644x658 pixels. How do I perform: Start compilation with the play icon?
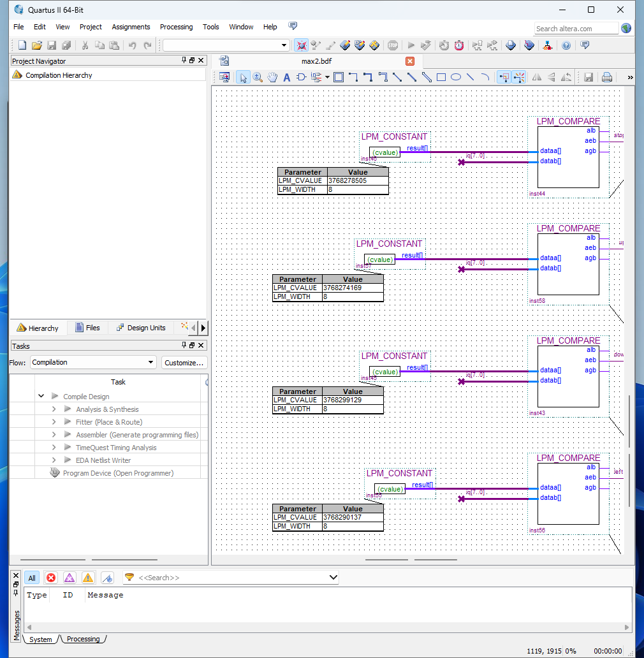(x=411, y=45)
